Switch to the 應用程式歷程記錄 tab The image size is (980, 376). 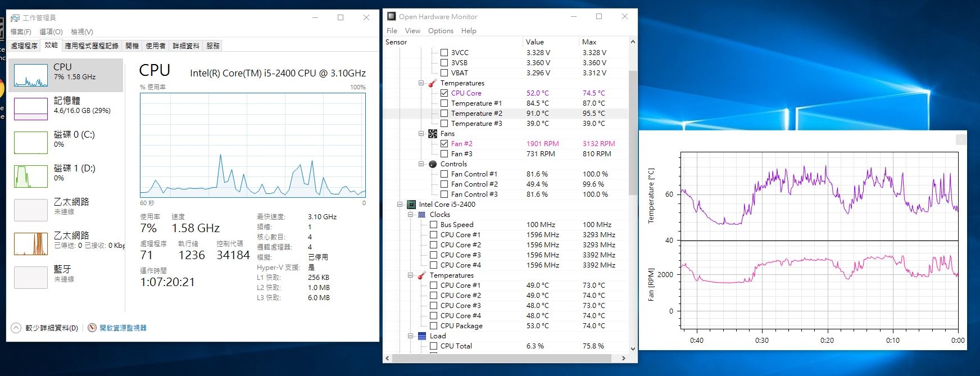point(92,46)
